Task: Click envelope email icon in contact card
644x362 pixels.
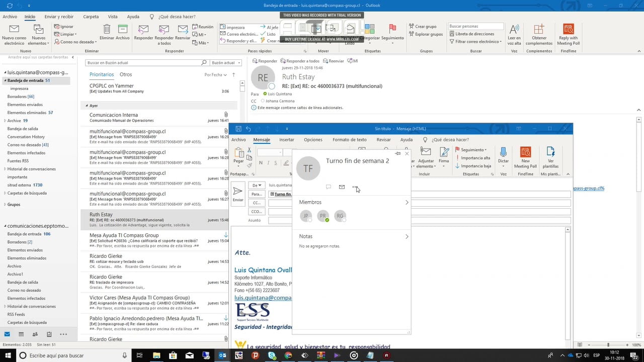Action: point(342,187)
